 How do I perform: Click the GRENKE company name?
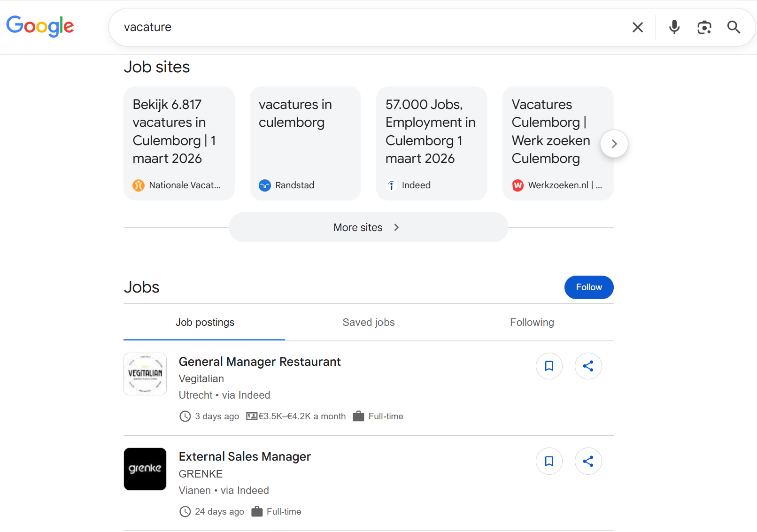(x=201, y=474)
